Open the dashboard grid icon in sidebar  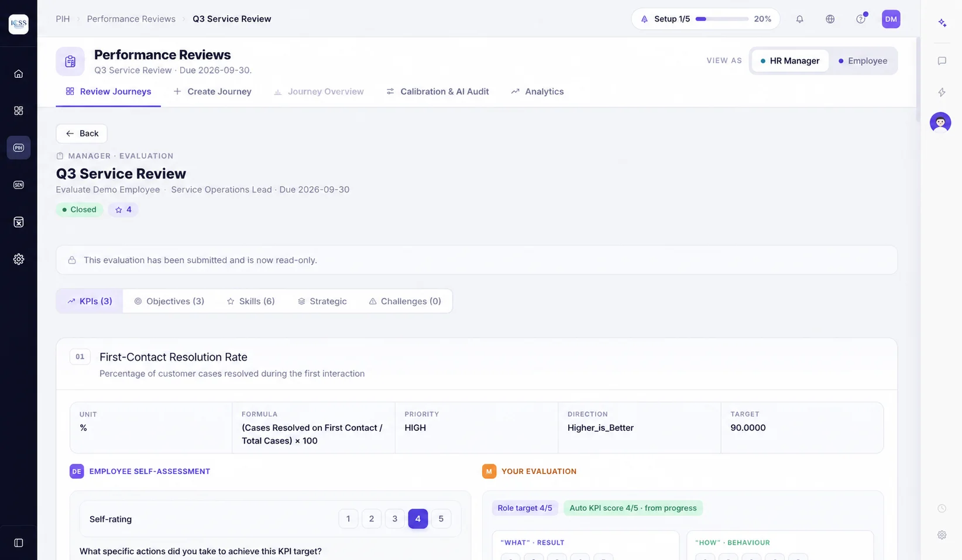(x=19, y=111)
